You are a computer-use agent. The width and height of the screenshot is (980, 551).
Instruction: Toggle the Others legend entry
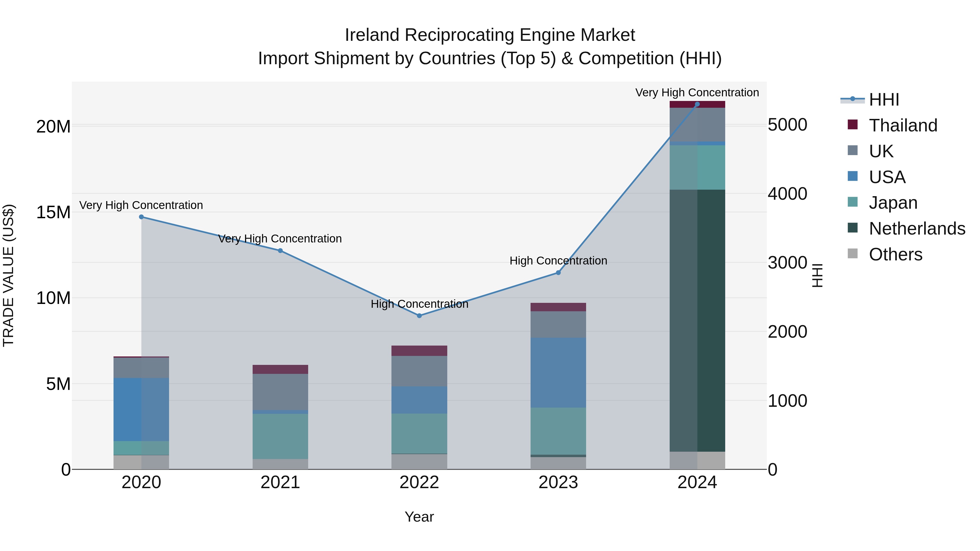point(885,254)
